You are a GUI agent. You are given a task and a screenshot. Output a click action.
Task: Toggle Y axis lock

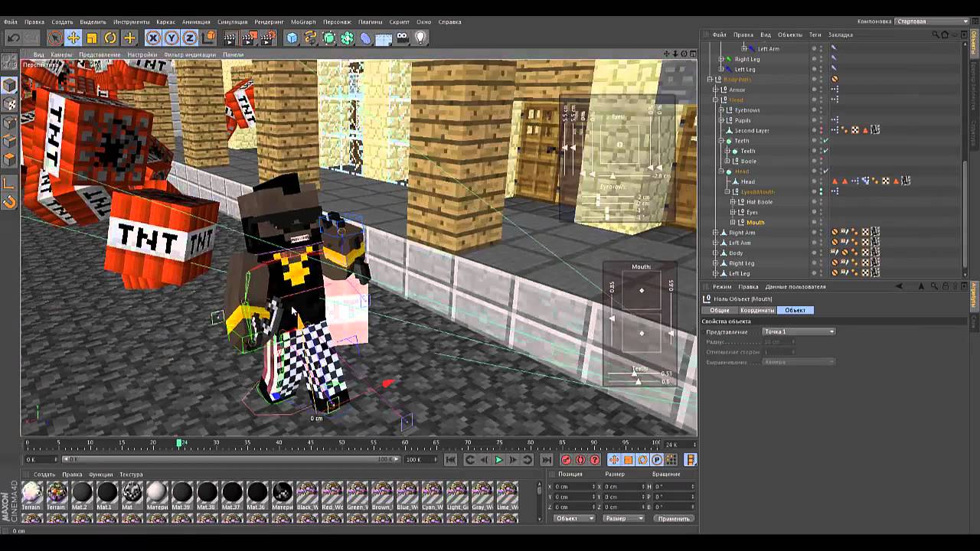coord(171,37)
